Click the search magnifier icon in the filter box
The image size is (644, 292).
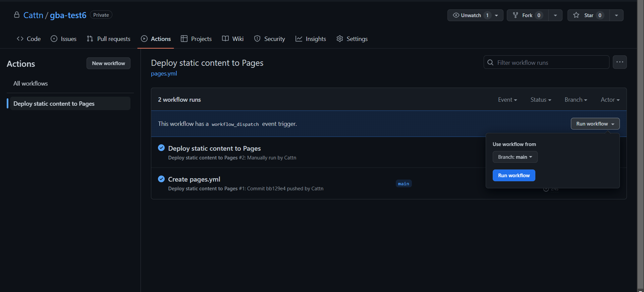coord(490,62)
